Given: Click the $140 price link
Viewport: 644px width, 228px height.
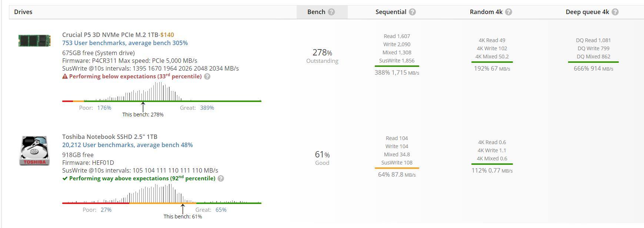Looking at the screenshot, I should coord(167,35).
